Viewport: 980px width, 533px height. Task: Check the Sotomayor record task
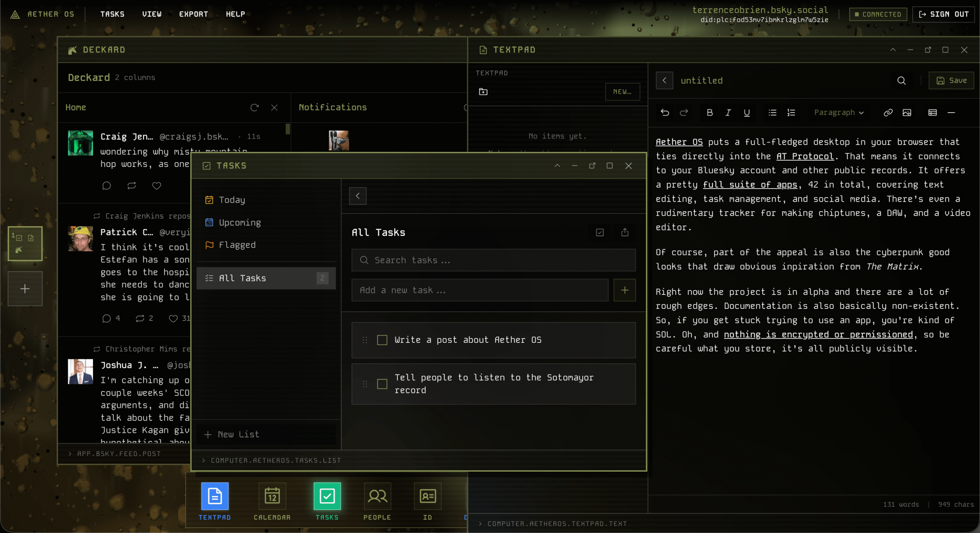pyautogui.click(x=382, y=384)
